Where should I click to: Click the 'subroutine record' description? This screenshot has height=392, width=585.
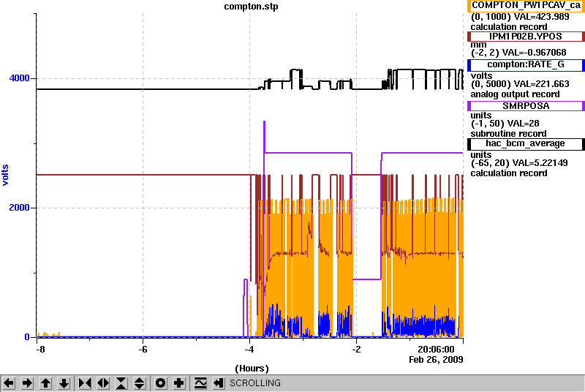508,134
